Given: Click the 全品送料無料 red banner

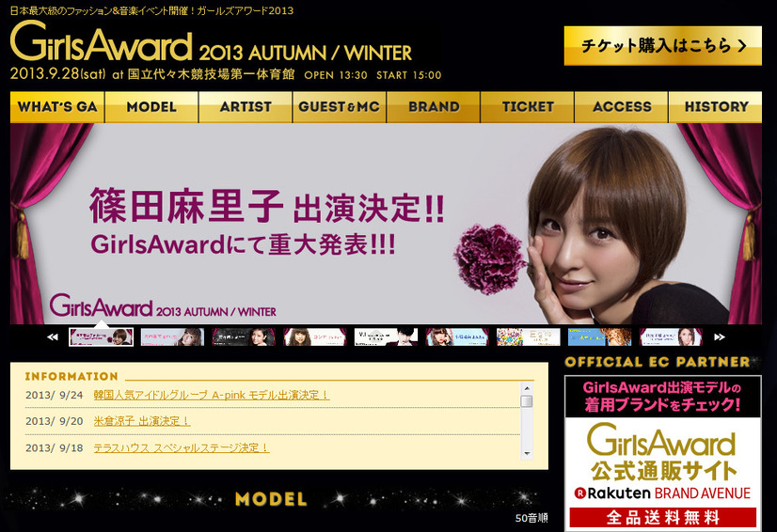Looking at the screenshot, I should pyautogui.click(x=663, y=518).
